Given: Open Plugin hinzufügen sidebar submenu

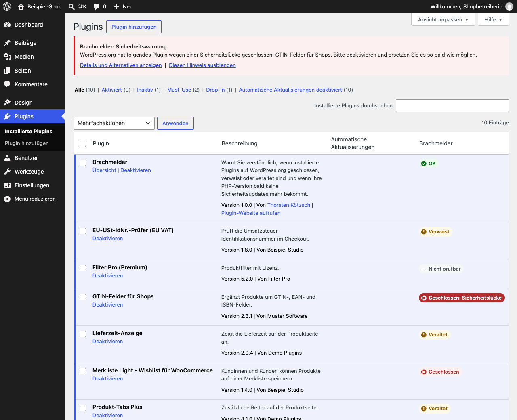Looking at the screenshot, I should coord(27,143).
